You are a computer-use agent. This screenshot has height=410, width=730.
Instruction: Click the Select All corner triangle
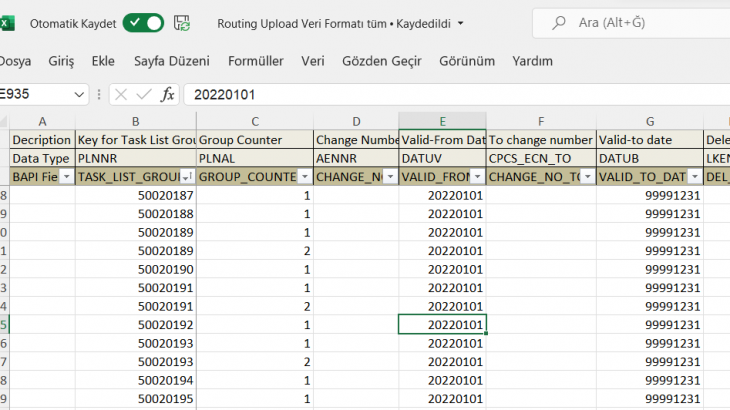click(4, 122)
